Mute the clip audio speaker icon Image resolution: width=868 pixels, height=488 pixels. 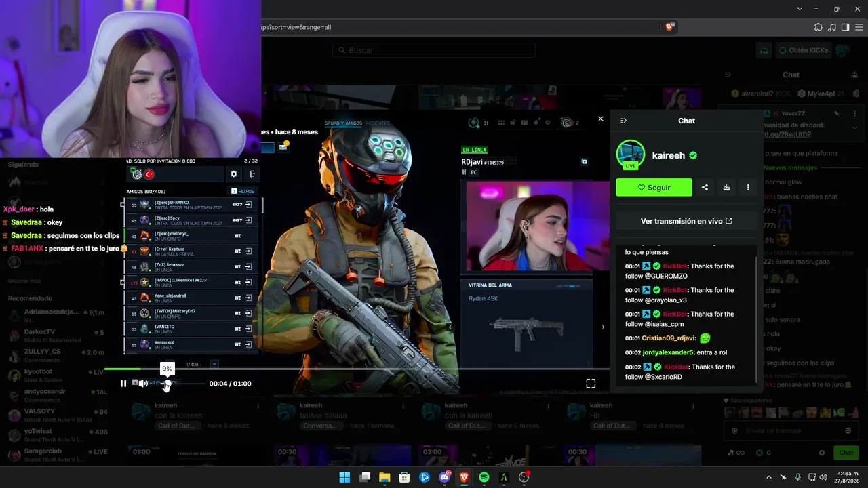tap(143, 384)
